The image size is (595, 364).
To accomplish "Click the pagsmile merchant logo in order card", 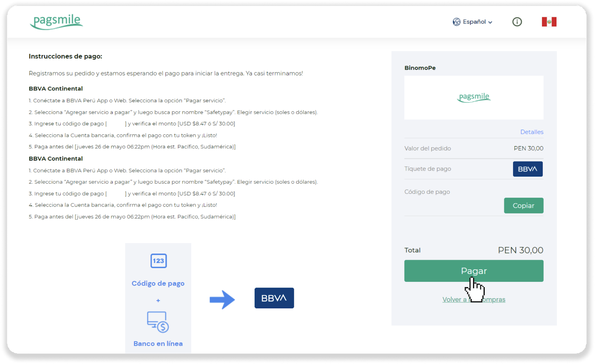I will (x=474, y=97).
